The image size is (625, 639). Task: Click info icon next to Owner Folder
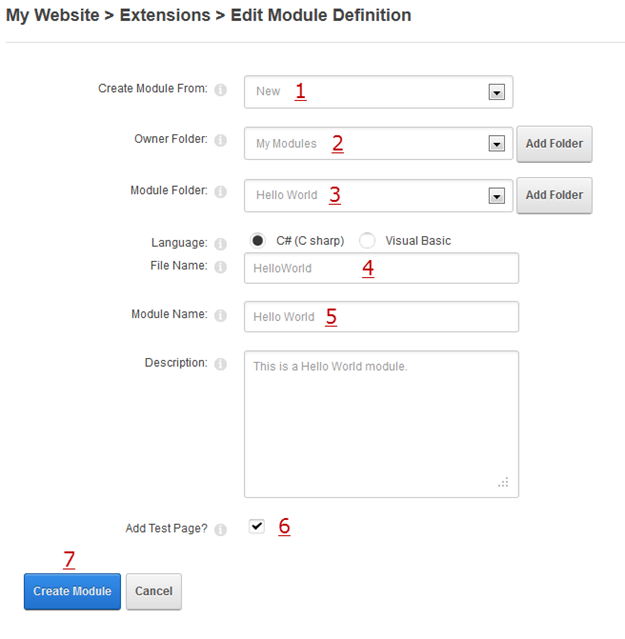[221, 141]
